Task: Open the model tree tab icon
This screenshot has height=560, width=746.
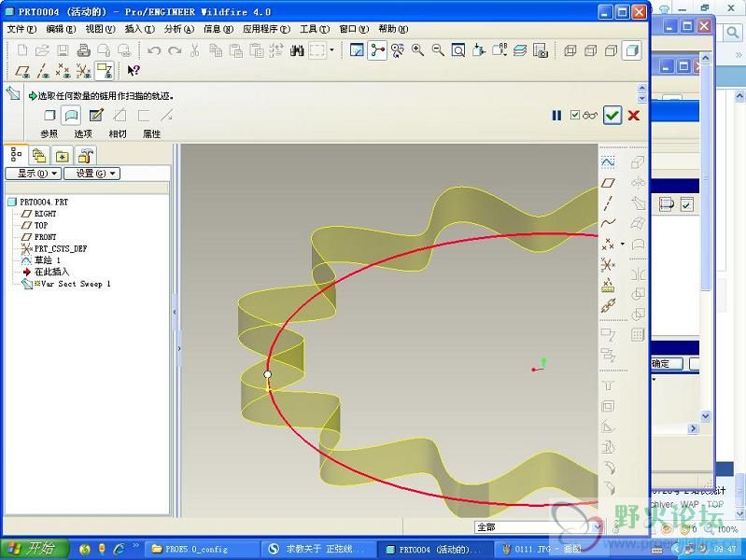Action: click(x=16, y=155)
